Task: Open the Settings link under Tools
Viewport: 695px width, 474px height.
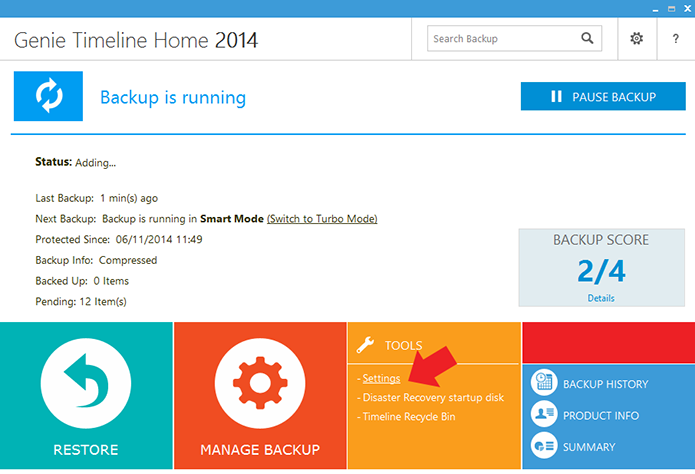Action: coord(381,378)
